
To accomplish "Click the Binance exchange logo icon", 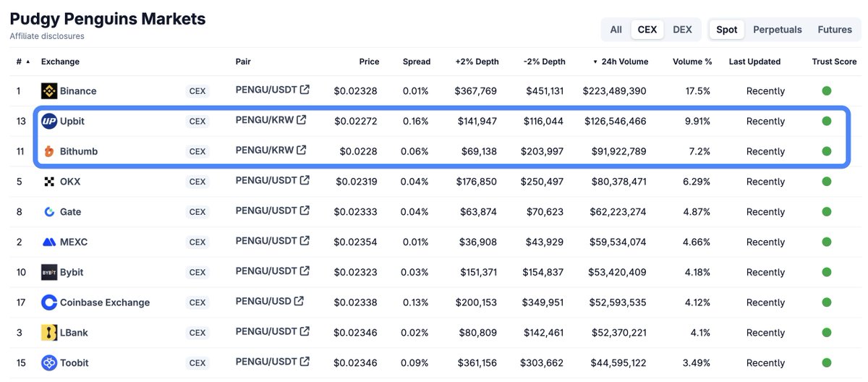I will 49,91.
